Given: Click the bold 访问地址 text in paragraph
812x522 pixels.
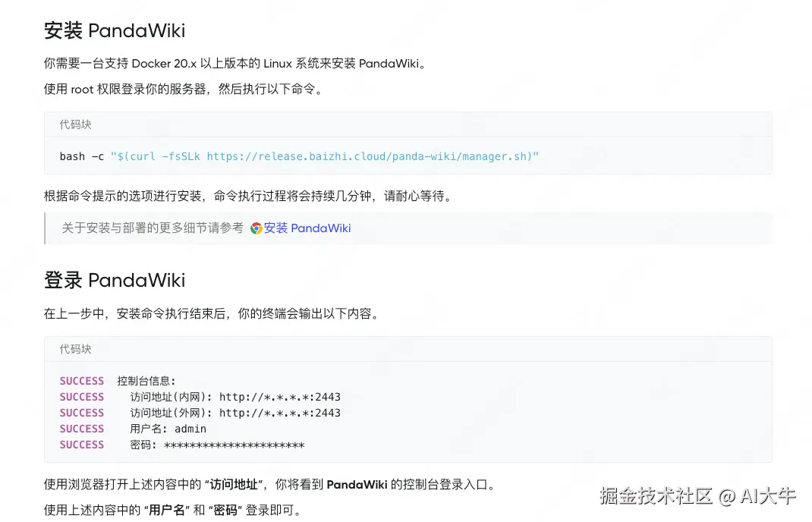Looking at the screenshot, I should [234, 485].
